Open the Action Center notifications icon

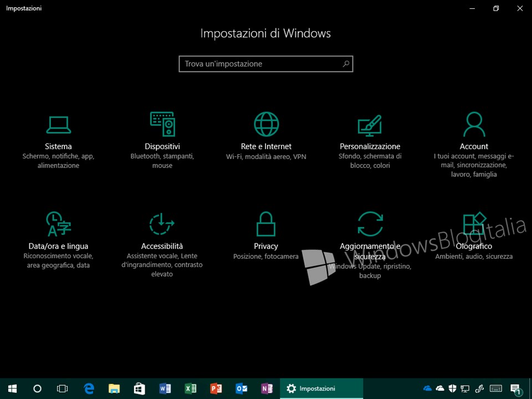(x=516, y=389)
